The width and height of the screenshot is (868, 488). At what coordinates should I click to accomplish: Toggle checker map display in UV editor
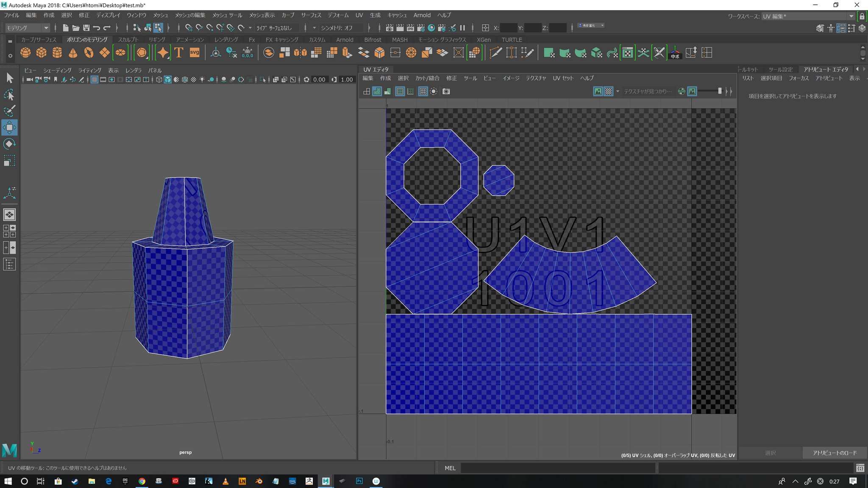(x=608, y=91)
